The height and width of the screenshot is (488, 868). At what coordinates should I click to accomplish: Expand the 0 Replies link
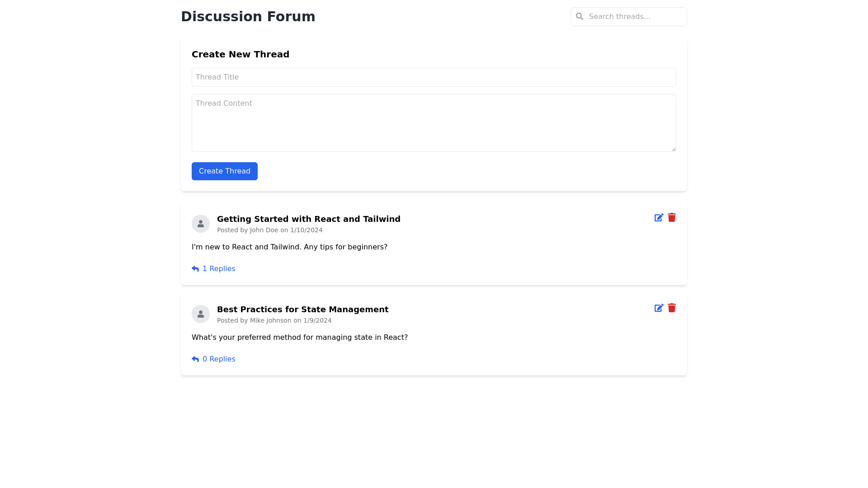pyautogui.click(x=219, y=359)
